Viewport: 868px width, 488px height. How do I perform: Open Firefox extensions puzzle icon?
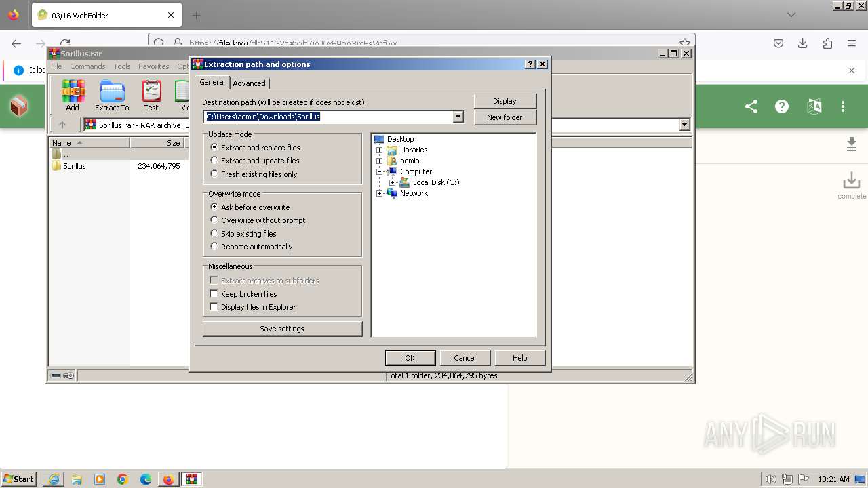tap(827, 43)
